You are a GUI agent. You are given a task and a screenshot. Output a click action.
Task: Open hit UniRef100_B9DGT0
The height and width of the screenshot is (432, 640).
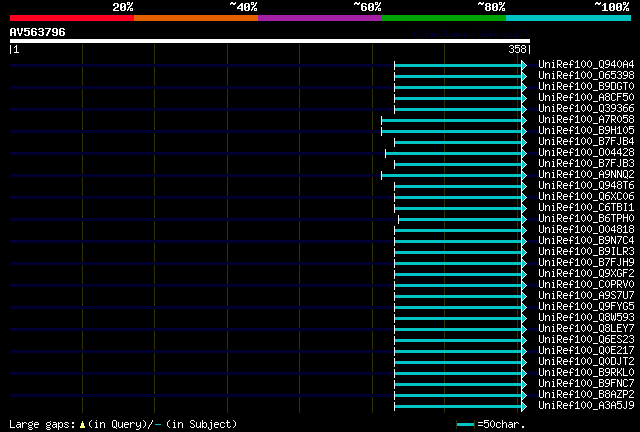(586, 87)
